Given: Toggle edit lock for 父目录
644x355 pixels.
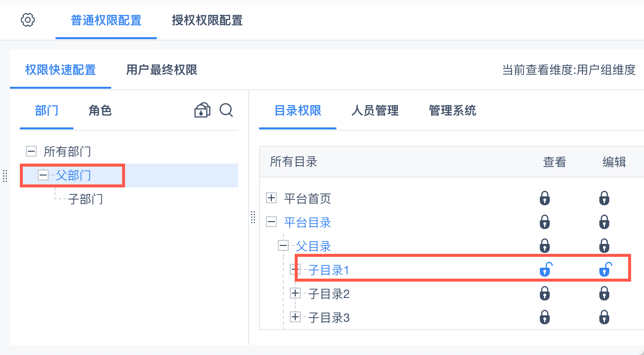Looking at the screenshot, I should pos(604,246).
